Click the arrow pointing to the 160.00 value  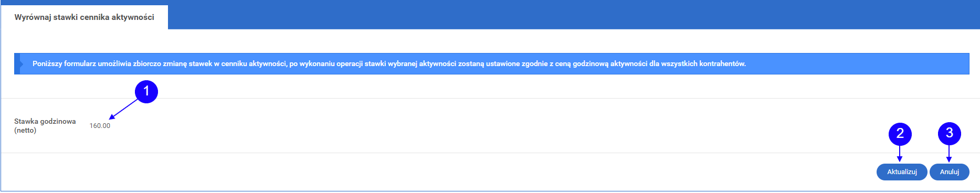tap(124, 109)
